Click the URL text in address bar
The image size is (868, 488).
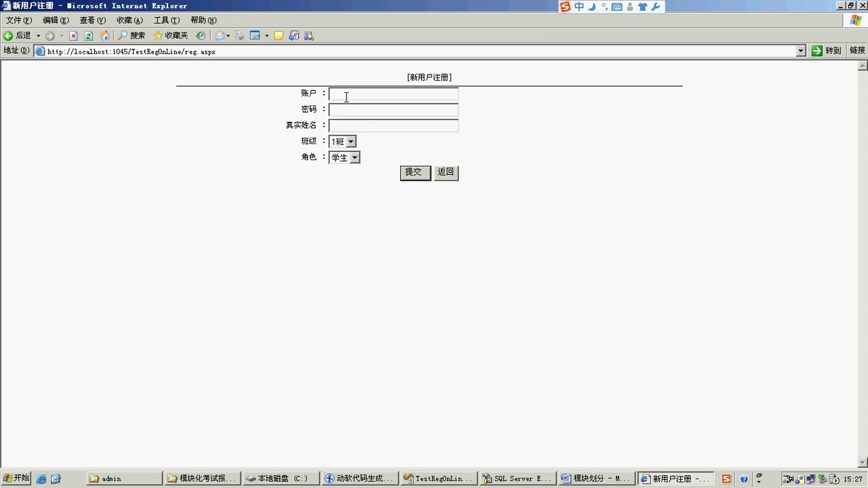132,52
